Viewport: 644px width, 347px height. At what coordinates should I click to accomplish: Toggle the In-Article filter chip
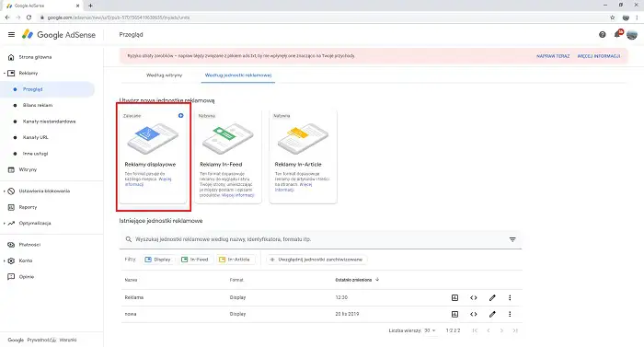(235, 260)
